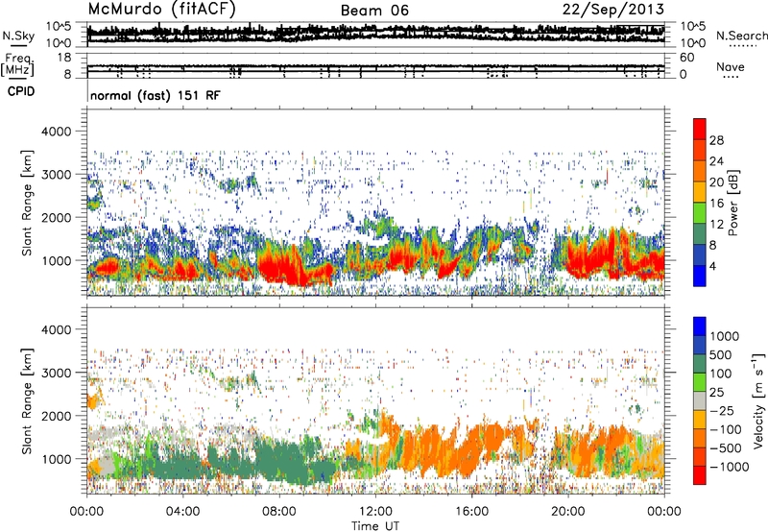Image resolution: width=768 pixels, height=532 pixels.
Task: Click the "4" label on Power colorbar
Action: tap(712, 266)
